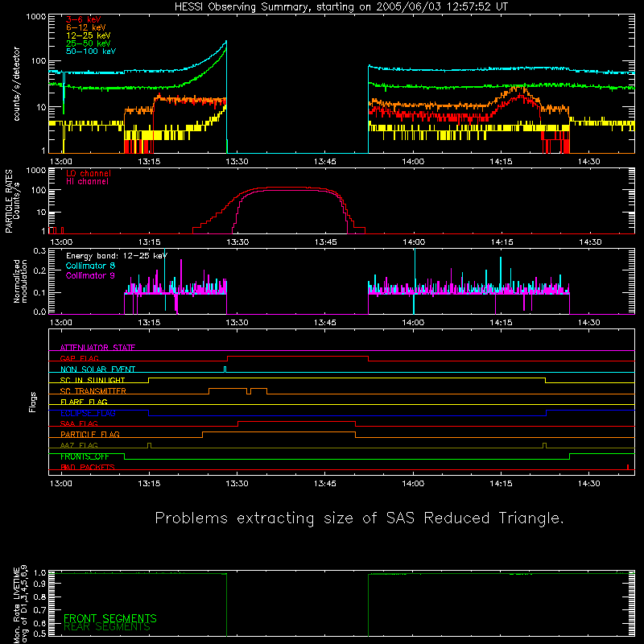This screenshot has height=644, width=644.
Task: Click the ATTENUATOR_STATE flag label
Action: tap(97, 348)
